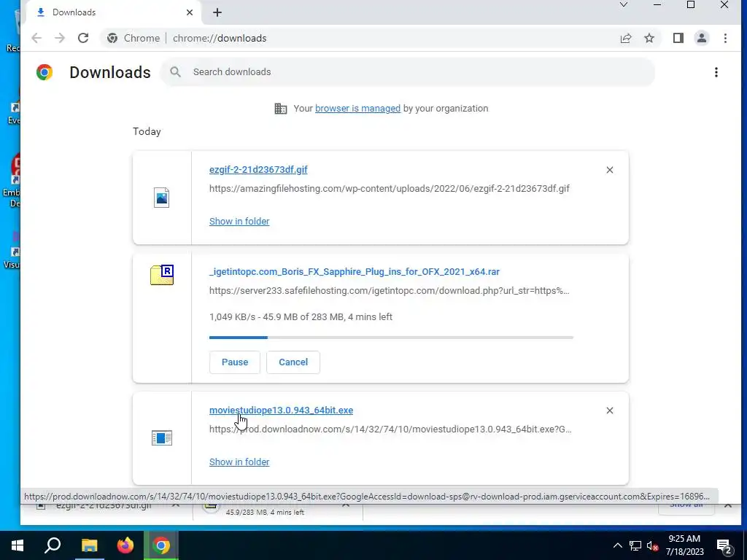Pause the Boris FX rar download
Image resolution: width=747 pixels, height=560 pixels.
(235, 362)
